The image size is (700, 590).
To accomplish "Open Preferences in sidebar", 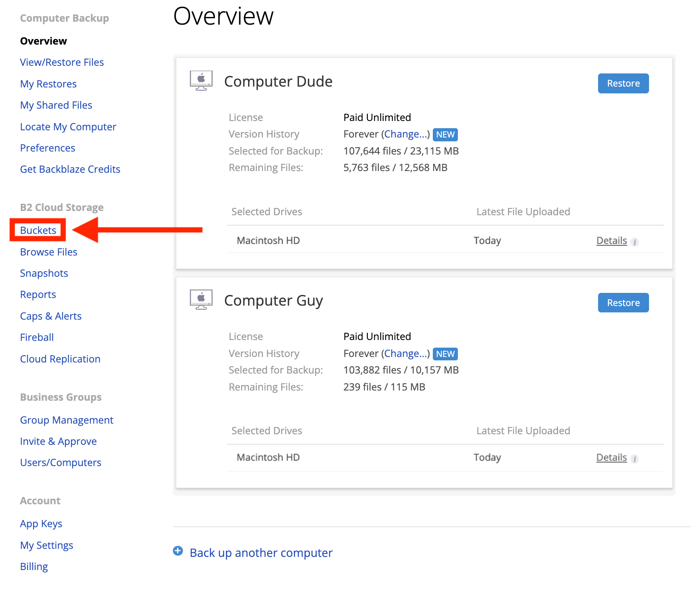I will pyautogui.click(x=48, y=148).
